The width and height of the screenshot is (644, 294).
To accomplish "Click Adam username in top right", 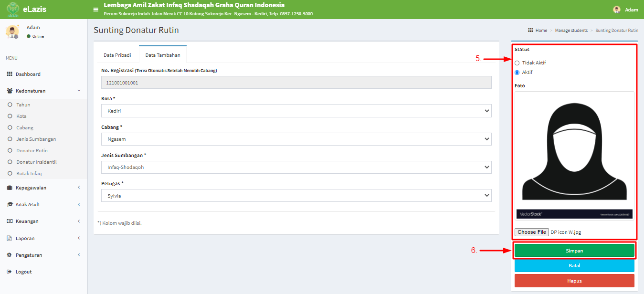I will tap(632, 10).
